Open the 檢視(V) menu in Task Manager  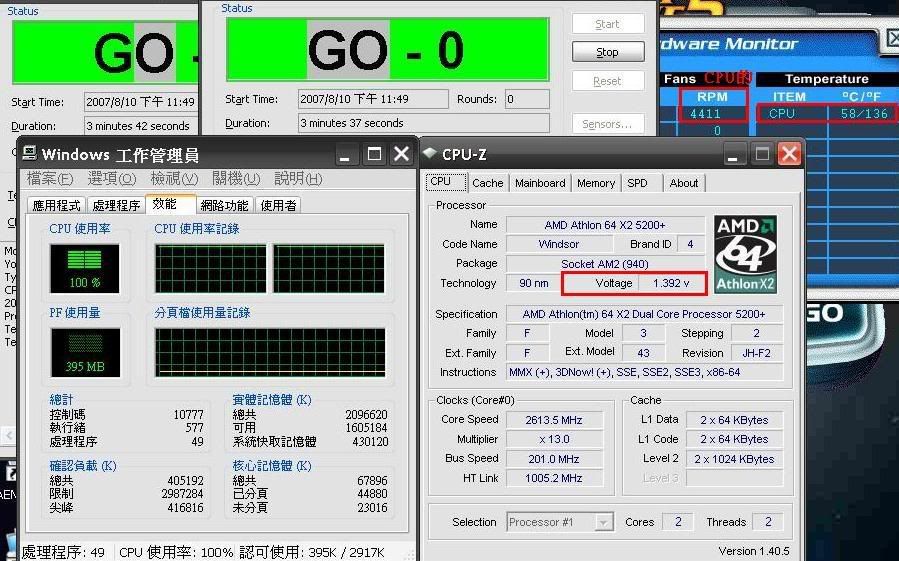click(174, 179)
